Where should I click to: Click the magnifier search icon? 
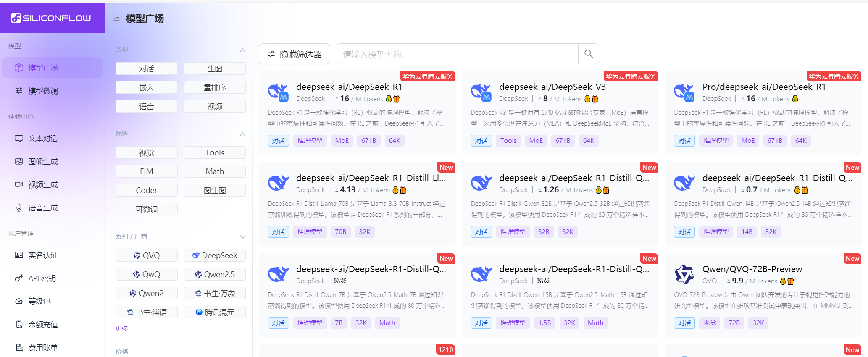tap(589, 54)
